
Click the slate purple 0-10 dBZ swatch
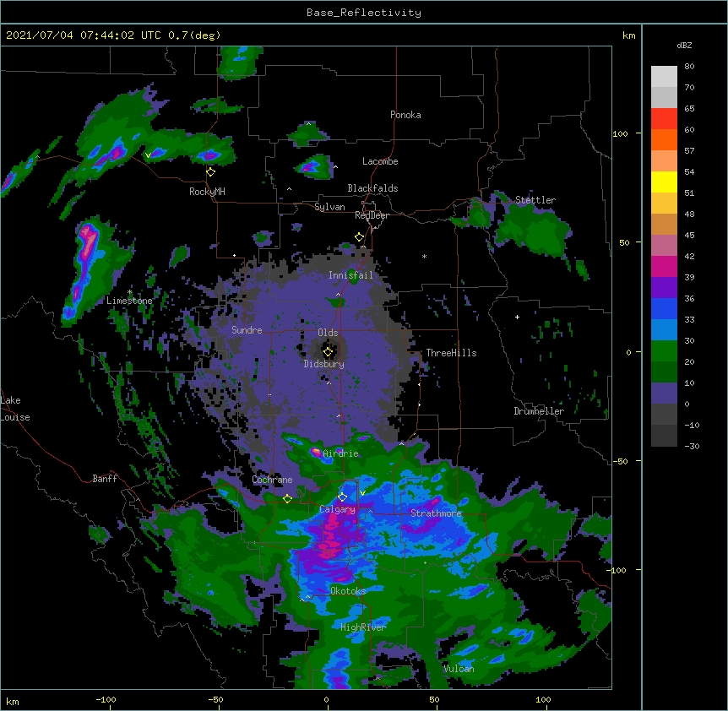coord(664,393)
